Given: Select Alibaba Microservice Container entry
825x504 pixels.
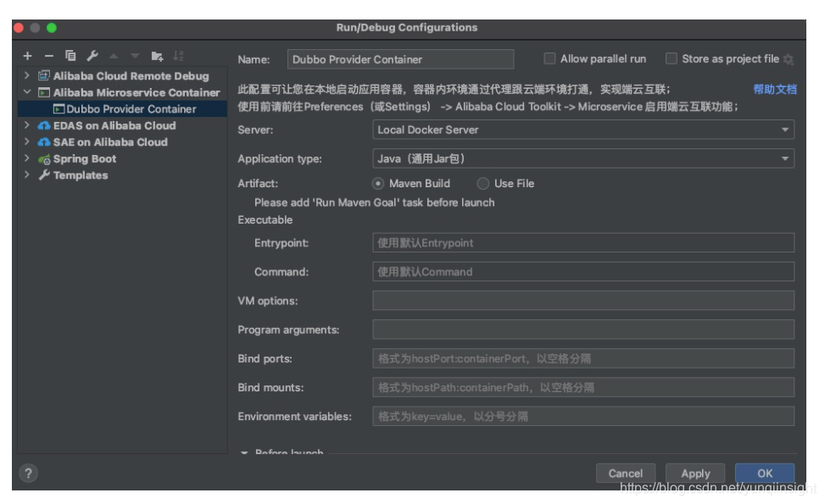Looking at the screenshot, I should click(137, 92).
